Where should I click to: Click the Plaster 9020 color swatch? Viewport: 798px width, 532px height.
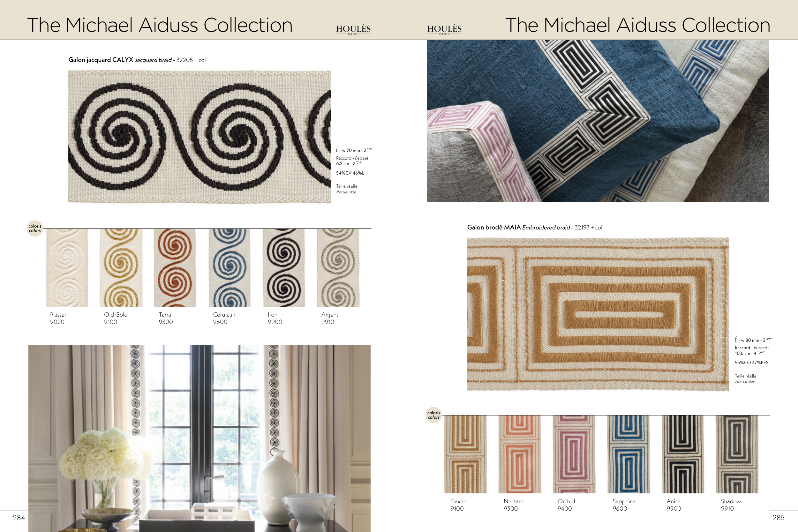click(x=67, y=268)
